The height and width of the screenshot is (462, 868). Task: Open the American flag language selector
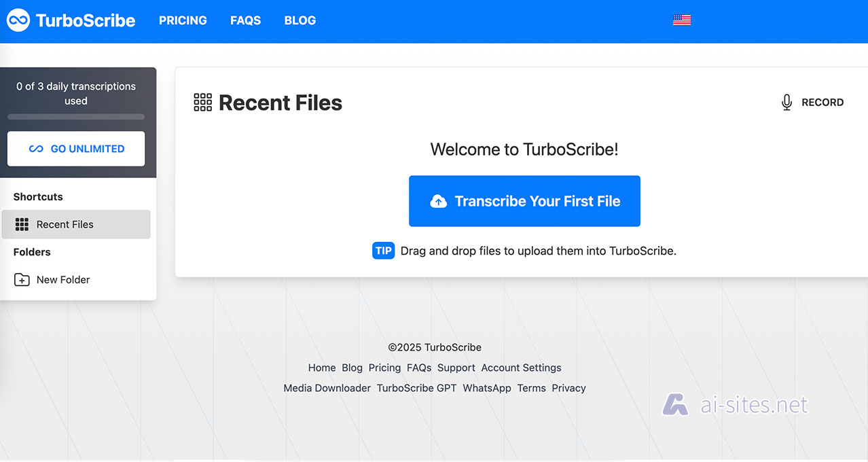coord(682,20)
